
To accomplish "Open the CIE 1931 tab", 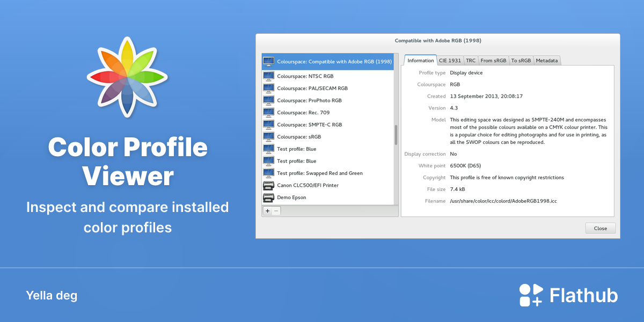I will (x=450, y=61).
